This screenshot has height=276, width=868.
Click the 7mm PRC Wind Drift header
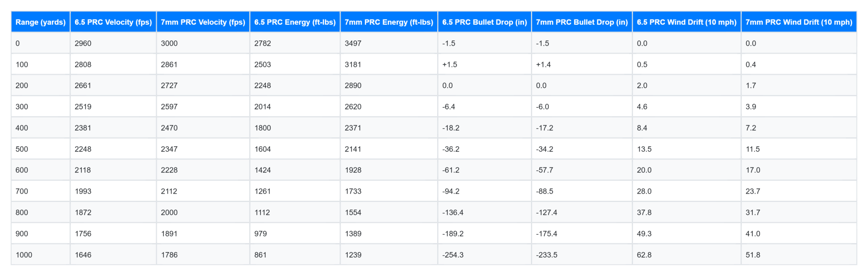(x=799, y=22)
